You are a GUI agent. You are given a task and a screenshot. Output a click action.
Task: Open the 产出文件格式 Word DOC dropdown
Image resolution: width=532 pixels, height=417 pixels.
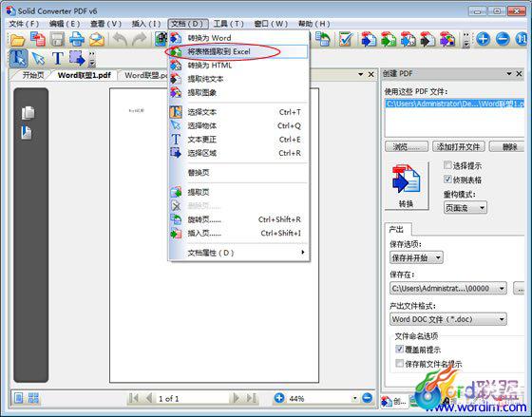click(x=448, y=319)
